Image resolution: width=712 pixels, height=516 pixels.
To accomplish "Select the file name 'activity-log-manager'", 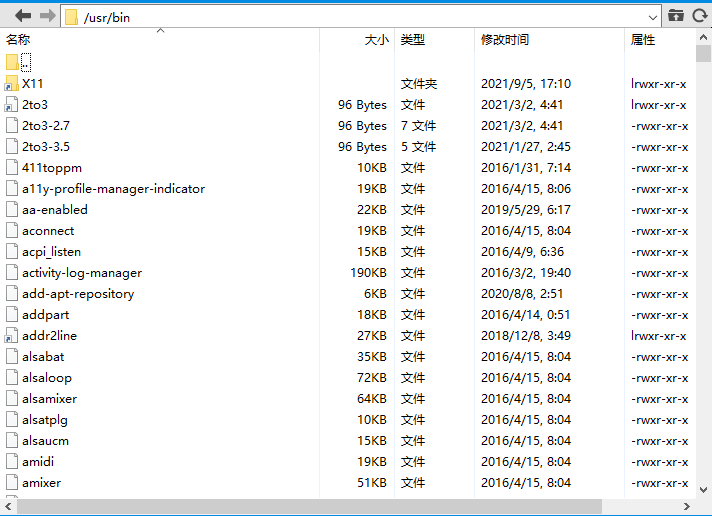I will (82, 273).
